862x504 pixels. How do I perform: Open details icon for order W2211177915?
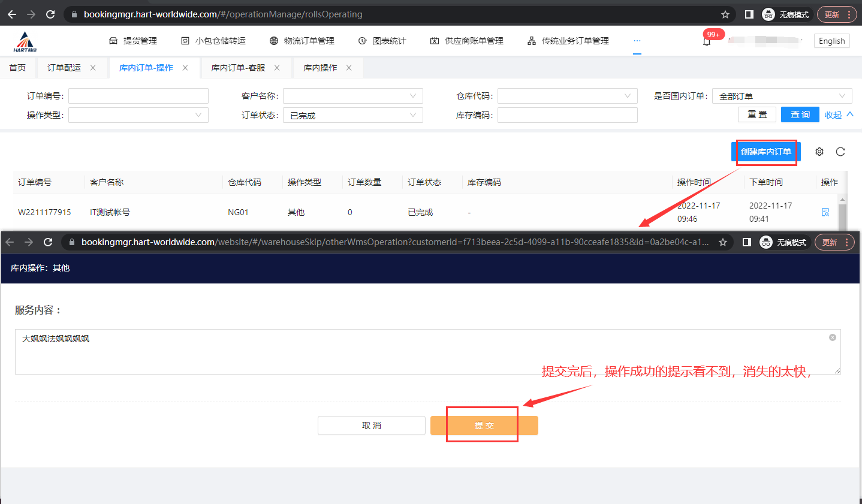pos(825,212)
